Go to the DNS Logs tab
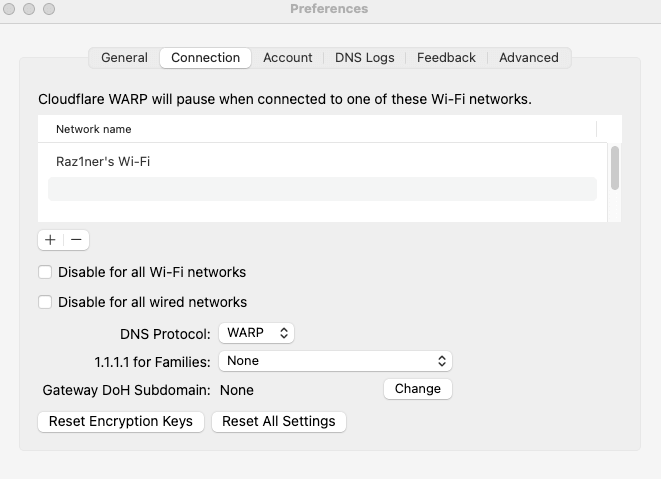This screenshot has height=479, width=661. click(x=365, y=58)
